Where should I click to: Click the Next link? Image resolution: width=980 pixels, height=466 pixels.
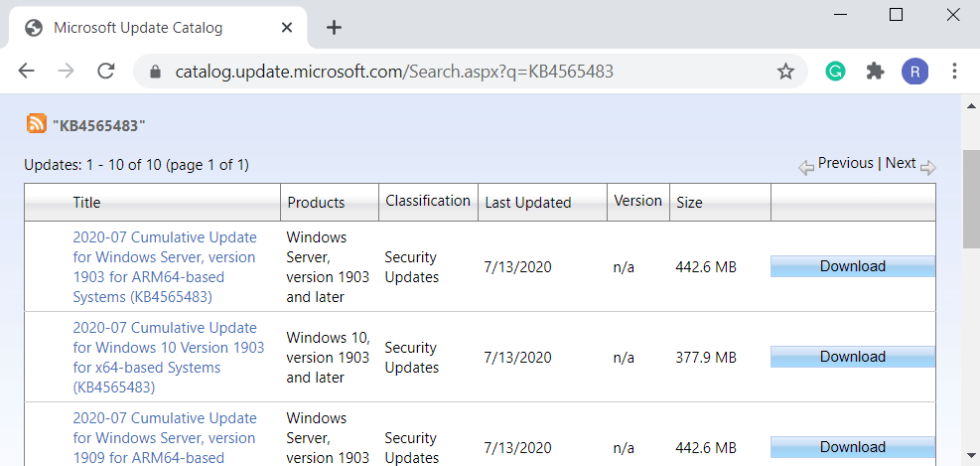[901, 163]
